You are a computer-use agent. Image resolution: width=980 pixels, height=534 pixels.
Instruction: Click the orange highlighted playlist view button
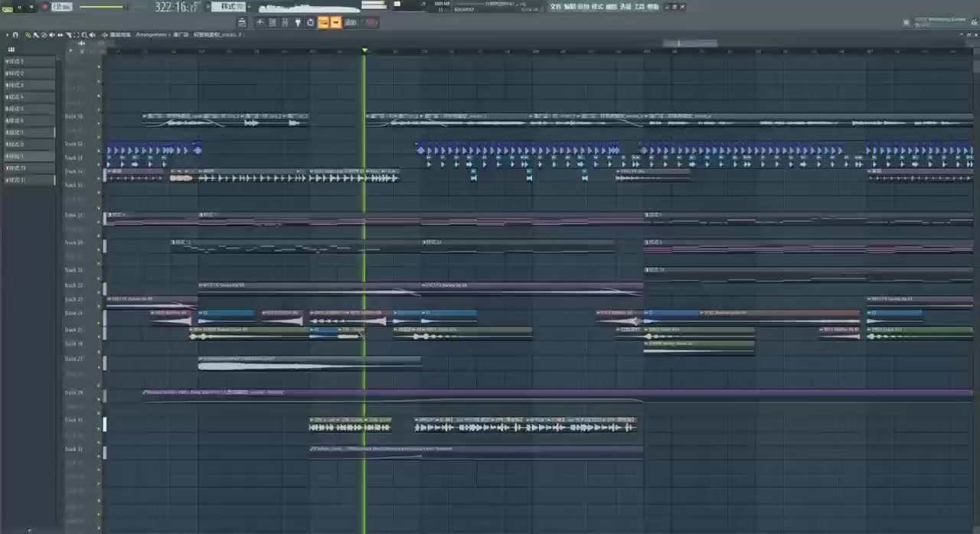pos(323,22)
